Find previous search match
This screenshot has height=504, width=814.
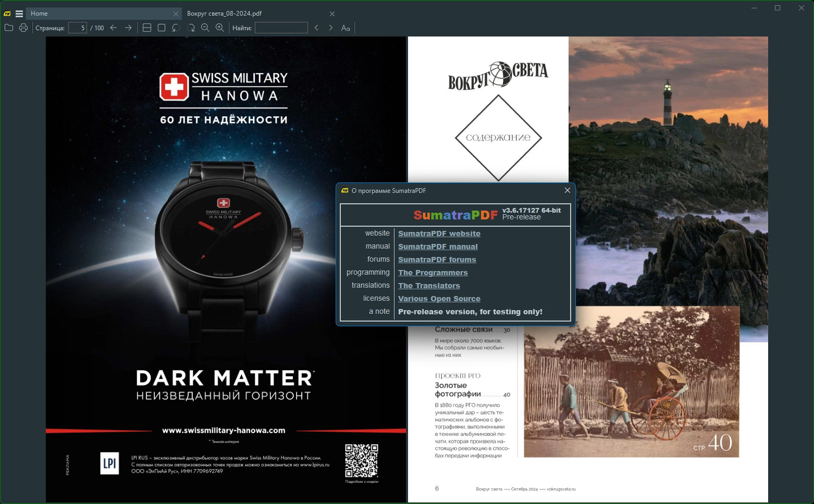[316, 28]
